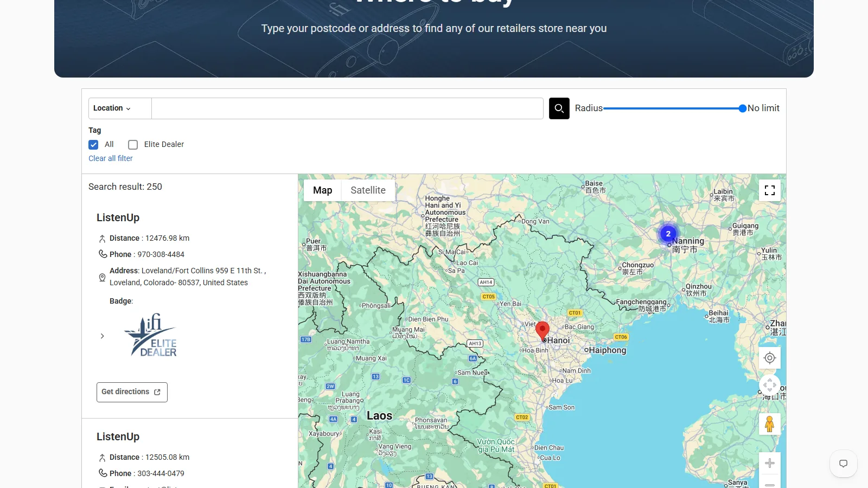
Task: Click the Distance 12505.08 km text
Action: coord(149,457)
